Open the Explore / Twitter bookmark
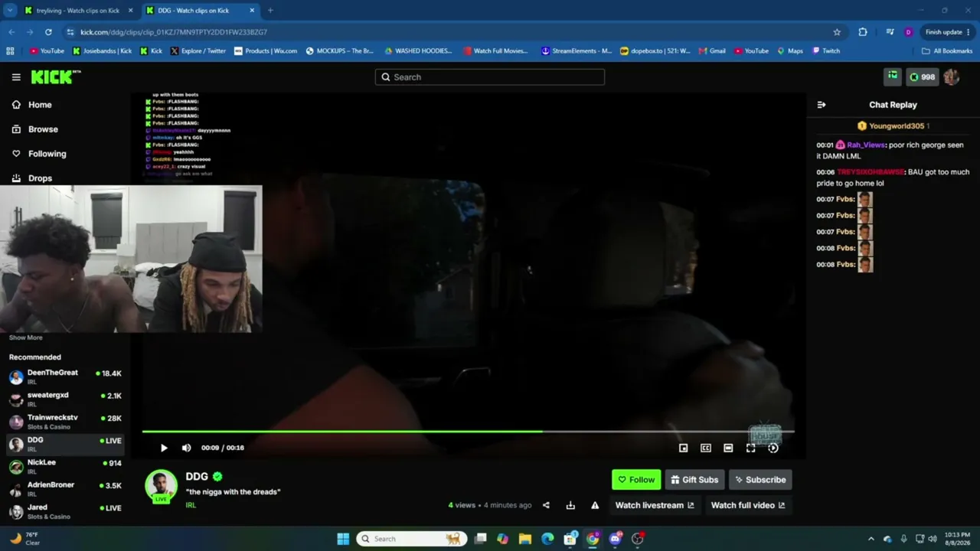The height and width of the screenshot is (551, 980). point(198,51)
